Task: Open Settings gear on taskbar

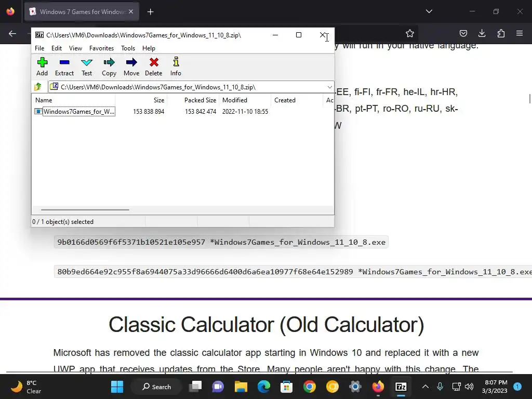Action: 355,387
